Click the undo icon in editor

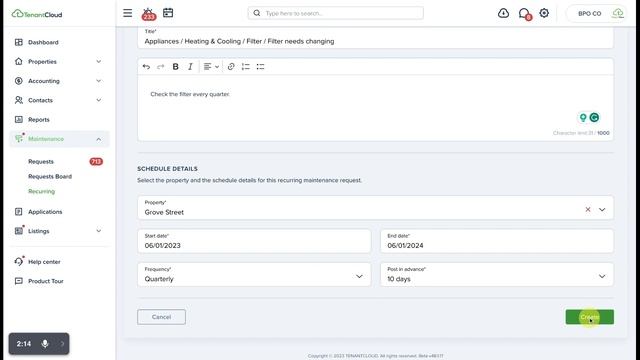[146, 67]
